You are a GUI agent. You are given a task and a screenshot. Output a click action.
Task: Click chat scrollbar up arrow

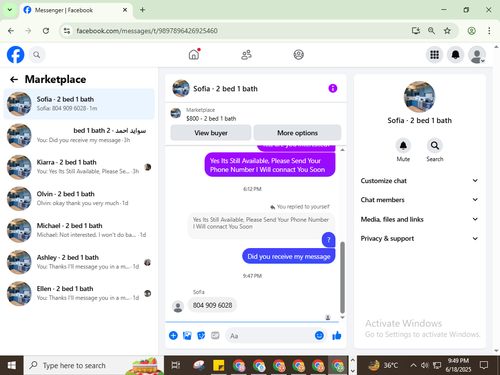coord(342,150)
